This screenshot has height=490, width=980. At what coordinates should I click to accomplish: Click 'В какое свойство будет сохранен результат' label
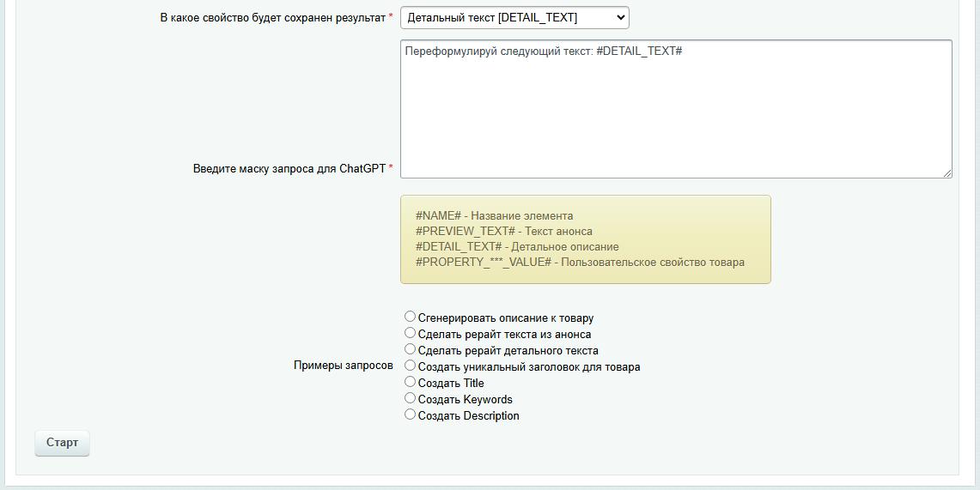[272, 17]
